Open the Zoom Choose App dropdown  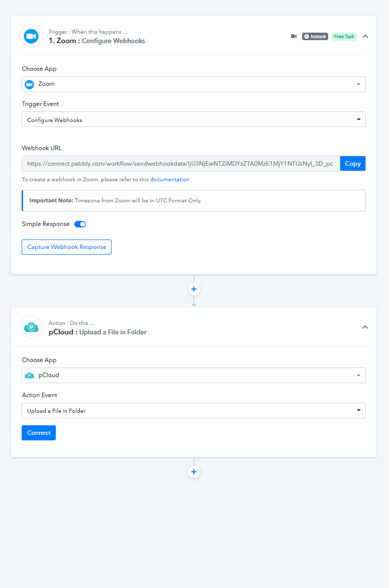194,84
